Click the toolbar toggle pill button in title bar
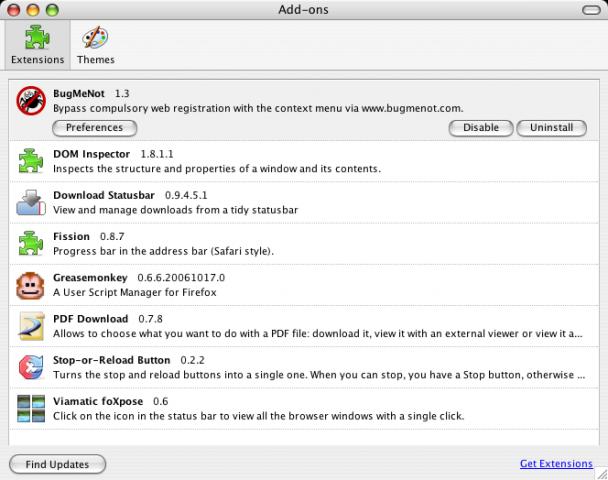This screenshot has width=608, height=480. 591,10
